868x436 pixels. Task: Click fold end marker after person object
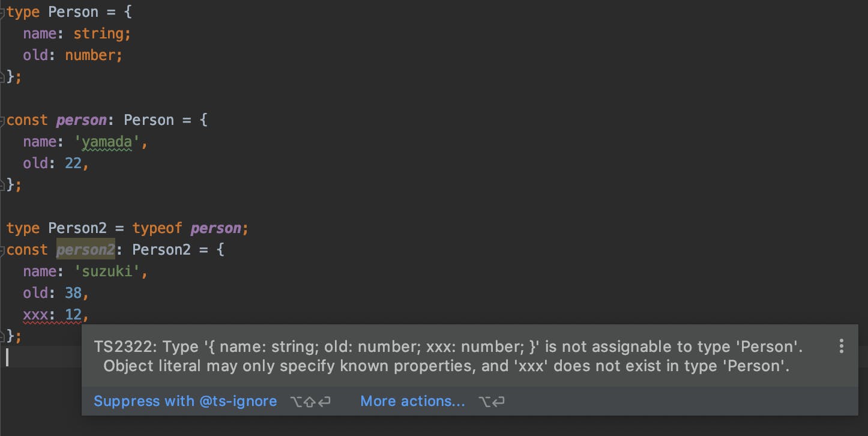click(x=3, y=184)
